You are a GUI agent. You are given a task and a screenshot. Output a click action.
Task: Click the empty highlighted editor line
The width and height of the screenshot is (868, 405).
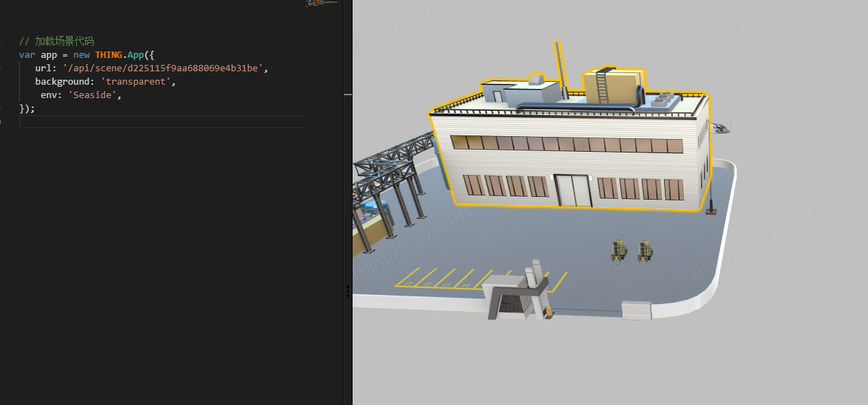tap(163, 122)
